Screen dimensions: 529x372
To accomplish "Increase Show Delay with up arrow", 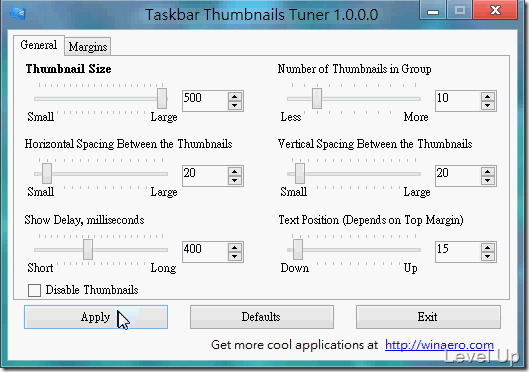I will (235, 247).
